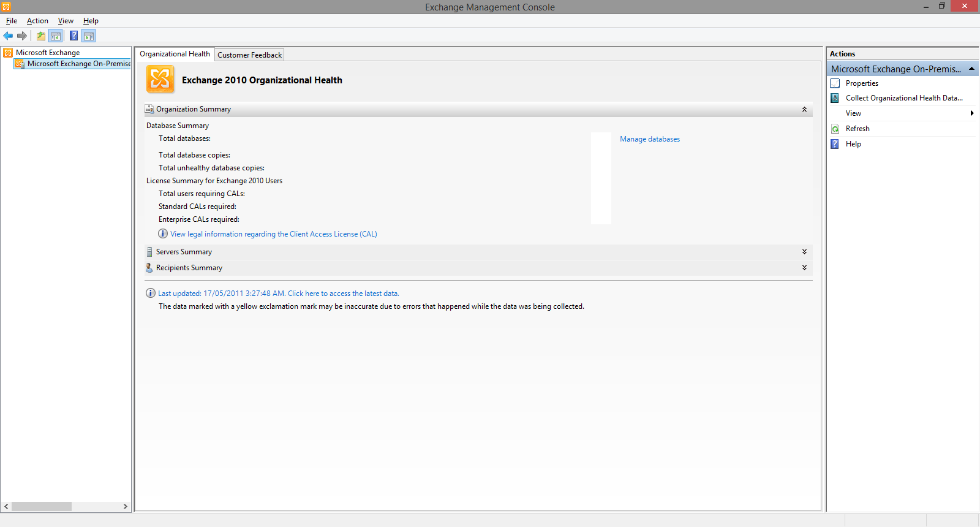Select the Microsoft Exchange root tree node
Viewport: 980px width, 527px height.
coord(48,53)
